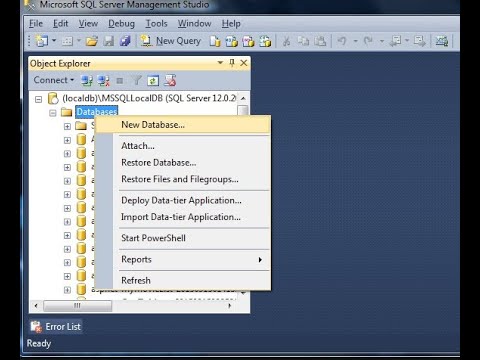Click the New Project toolbar icon

[x=42, y=41]
